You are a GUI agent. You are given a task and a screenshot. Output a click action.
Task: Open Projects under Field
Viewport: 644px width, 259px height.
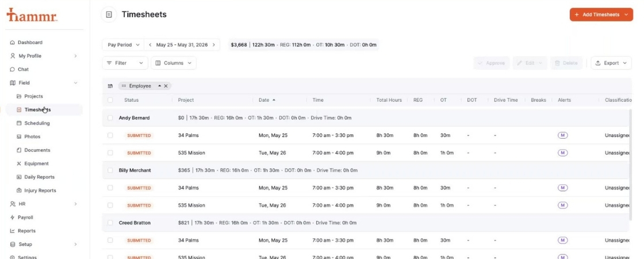[33, 96]
